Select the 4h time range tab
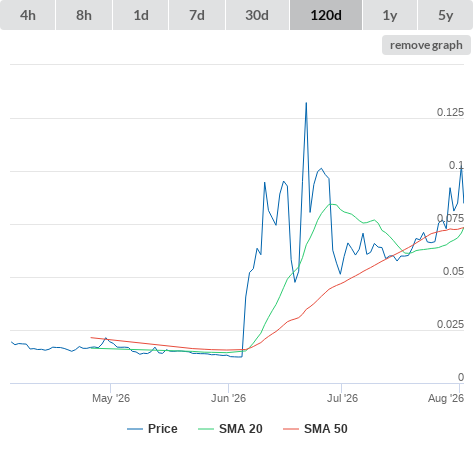 point(28,15)
